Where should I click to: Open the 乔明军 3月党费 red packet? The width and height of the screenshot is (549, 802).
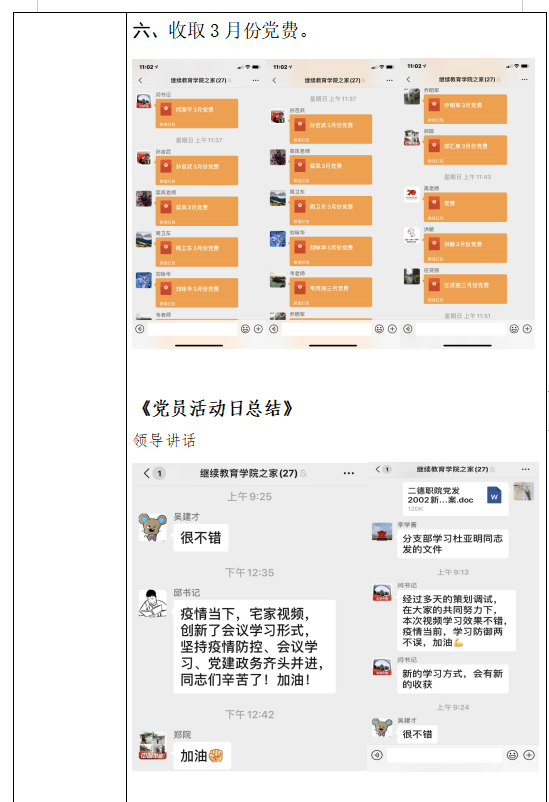pyautogui.click(x=465, y=109)
